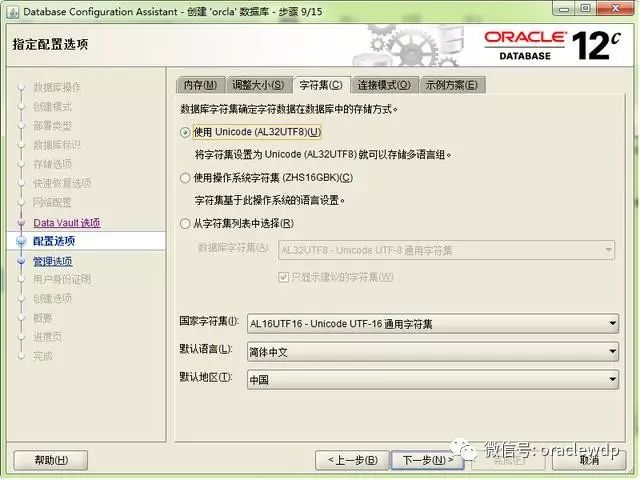Select the 配置选项 step in sidebar
This screenshot has width=640, height=480.
(54, 241)
